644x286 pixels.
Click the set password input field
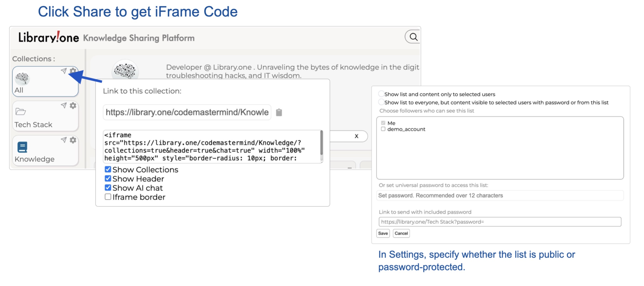500,196
